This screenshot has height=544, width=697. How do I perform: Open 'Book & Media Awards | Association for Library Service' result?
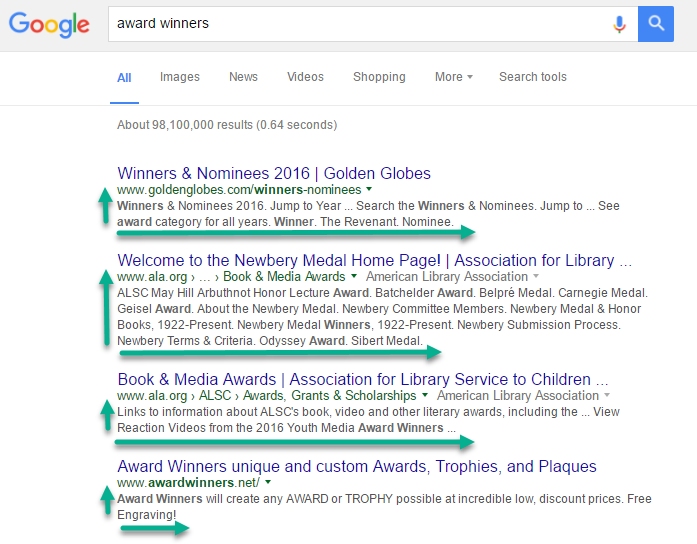pyautogui.click(x=363, y=380)
